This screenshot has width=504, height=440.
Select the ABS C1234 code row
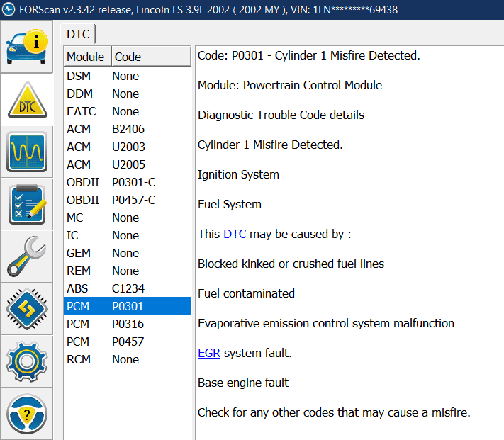click(126, 288)
